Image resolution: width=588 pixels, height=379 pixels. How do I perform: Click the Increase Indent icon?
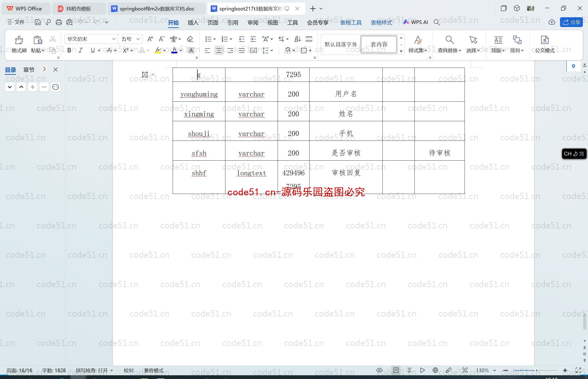click(x=253, y=39)
